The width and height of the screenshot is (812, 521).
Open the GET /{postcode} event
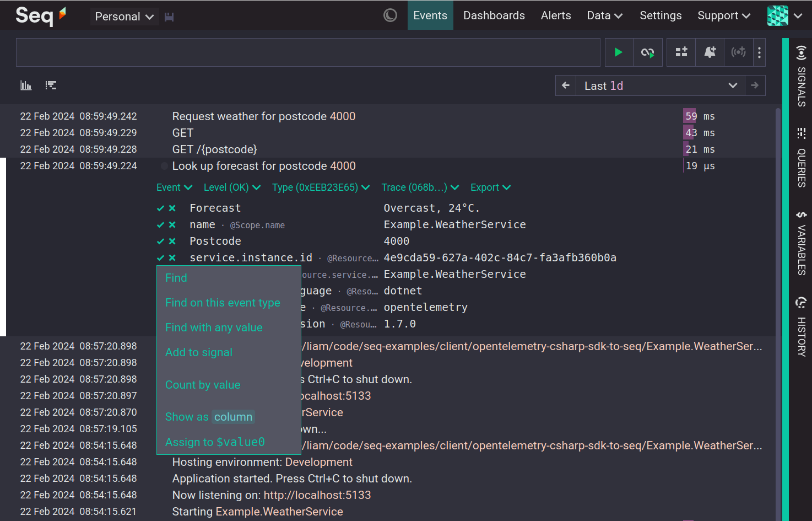214,149
